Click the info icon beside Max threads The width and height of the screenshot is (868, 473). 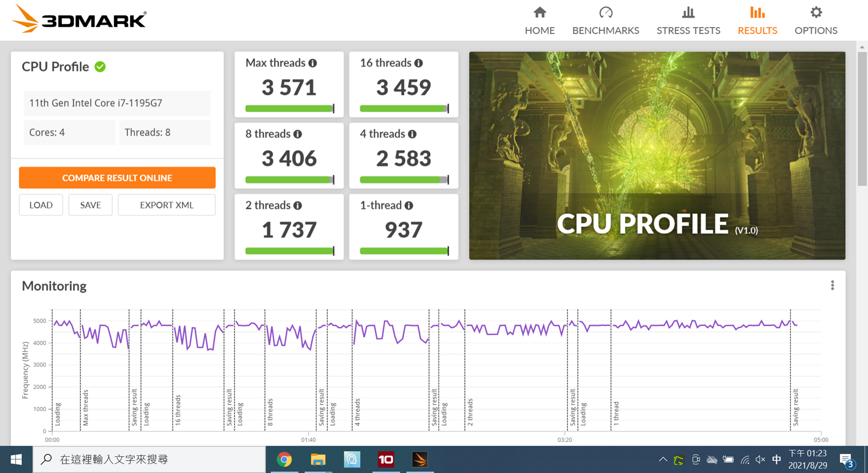coord(312,63)
